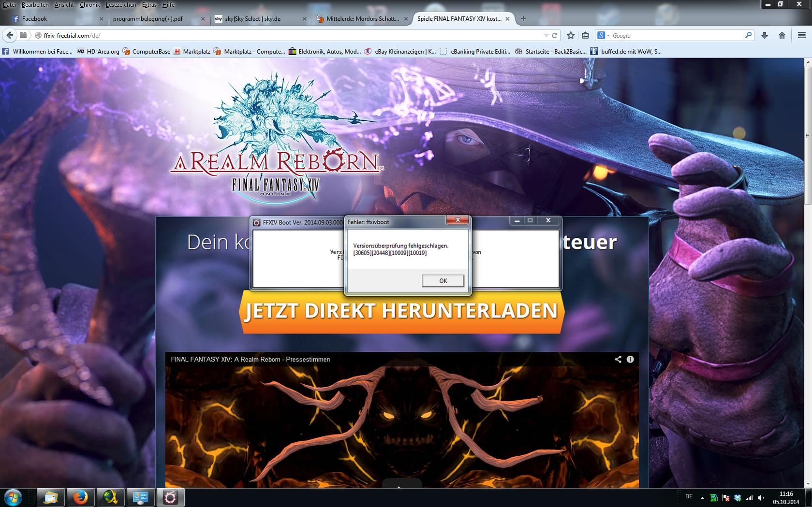Screen dimensions: 812x507
Task: Open the buffed.de mit WoW bookmark
Action: (x=625, y=51)
